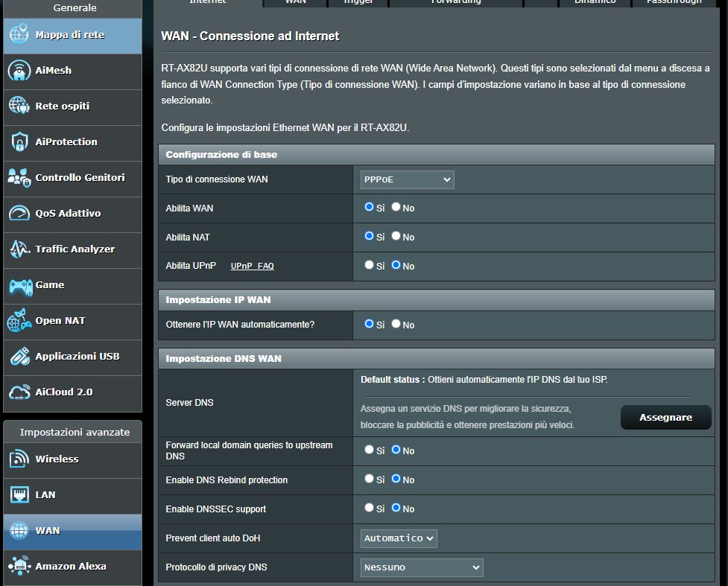Open the UPnP FAQ link
The image size is (728, 586).
click(x=252, y=266)
